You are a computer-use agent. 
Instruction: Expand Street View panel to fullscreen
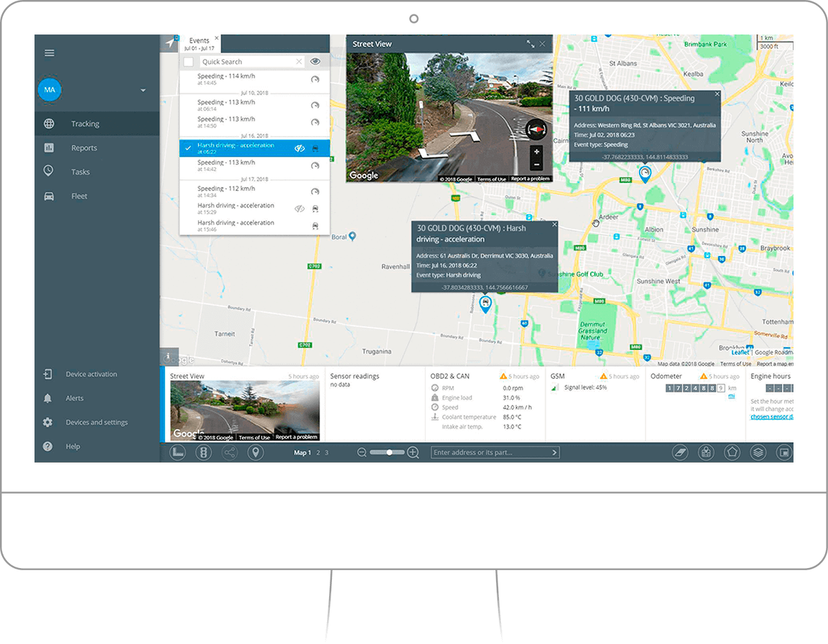coord(530,44)
